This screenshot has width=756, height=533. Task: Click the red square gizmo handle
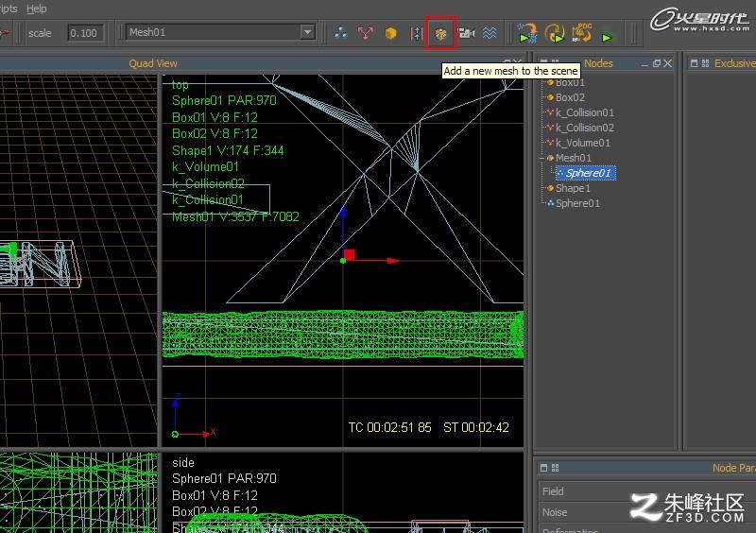(349, 254)
